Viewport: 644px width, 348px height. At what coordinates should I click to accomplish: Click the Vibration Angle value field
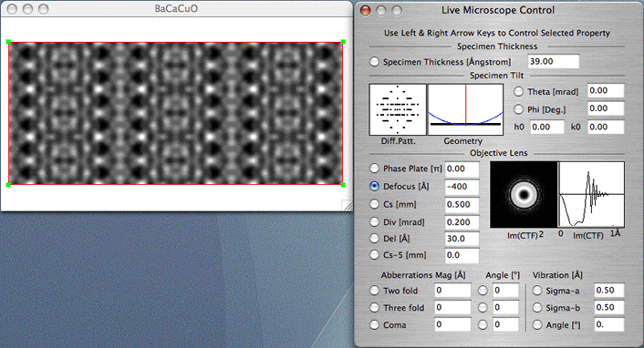[609, 324]
